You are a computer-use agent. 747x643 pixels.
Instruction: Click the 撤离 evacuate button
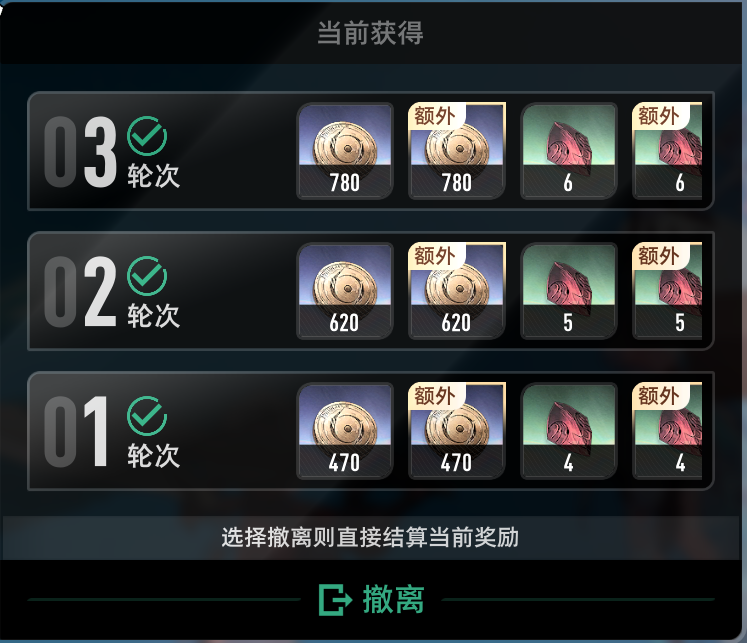coord(371,600)
